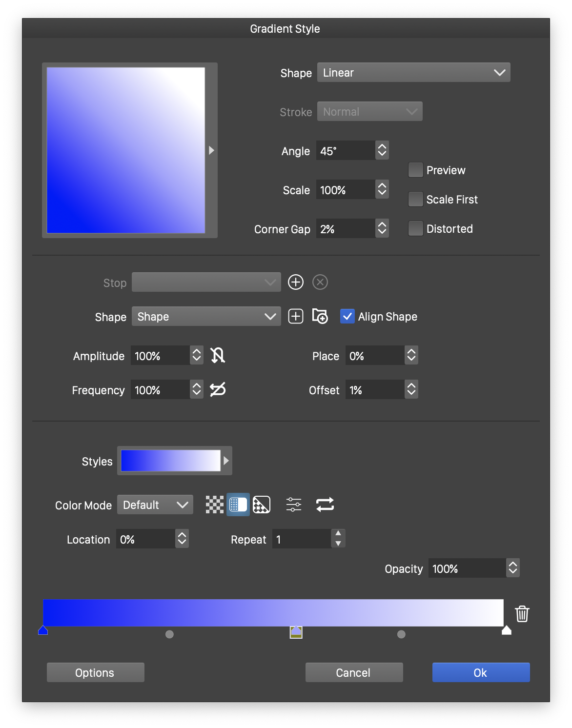Click the add shape square plus icon

coord(296,316)
